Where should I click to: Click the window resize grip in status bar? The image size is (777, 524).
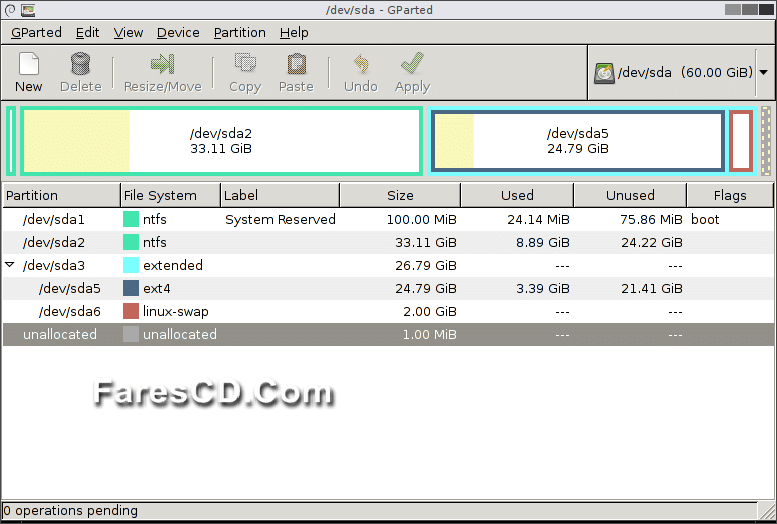coord(767,510)
